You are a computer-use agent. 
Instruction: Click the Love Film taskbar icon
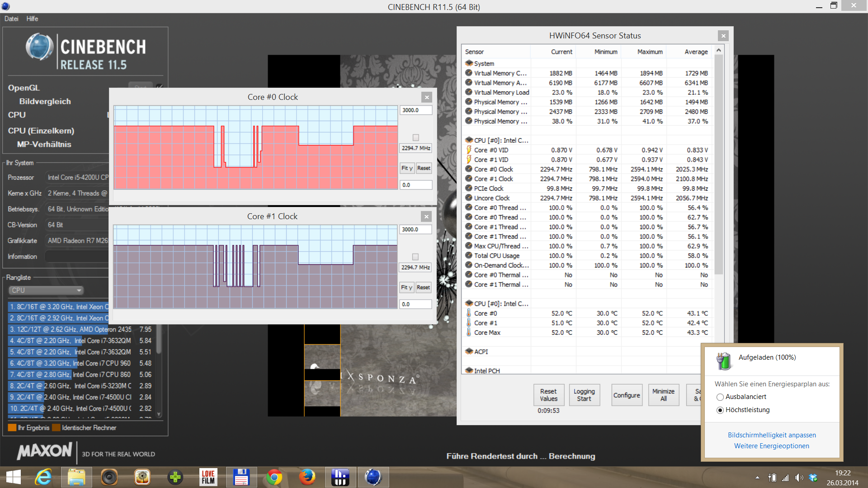[x=208, y=477]
